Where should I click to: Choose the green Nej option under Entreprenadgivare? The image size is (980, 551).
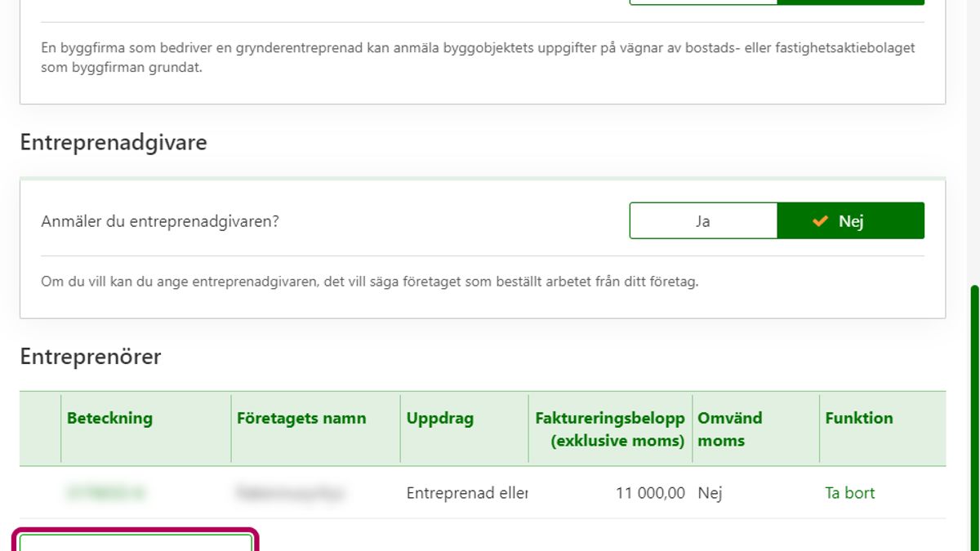coord(850,221)
